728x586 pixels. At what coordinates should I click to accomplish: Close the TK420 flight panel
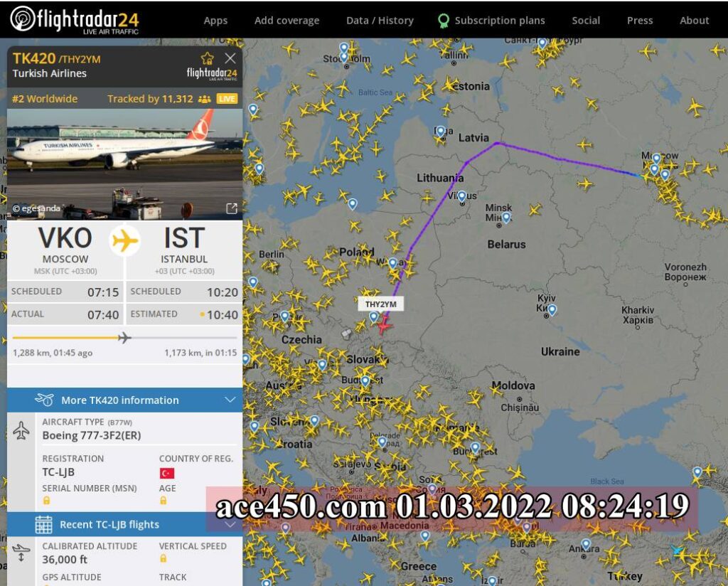230,58
